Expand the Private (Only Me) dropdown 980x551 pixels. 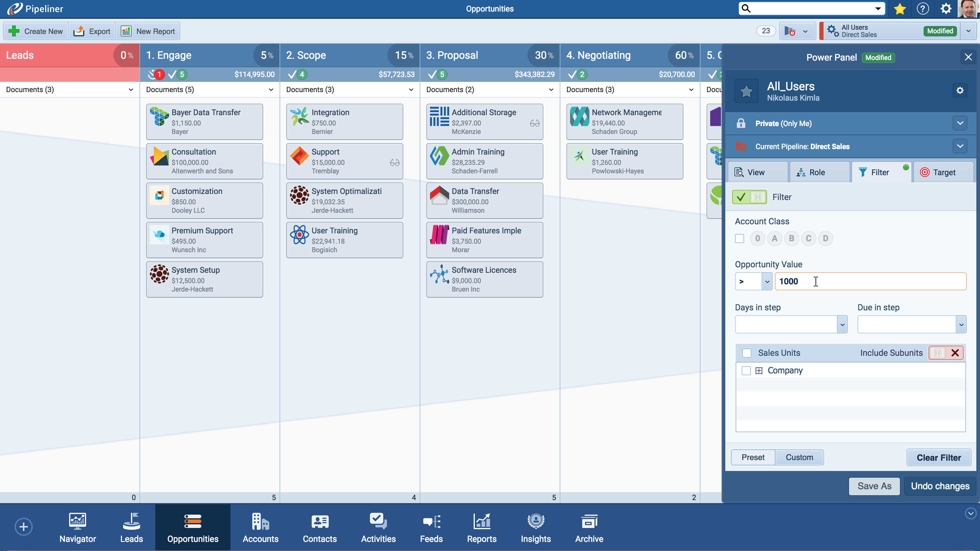tap(960, 123)
